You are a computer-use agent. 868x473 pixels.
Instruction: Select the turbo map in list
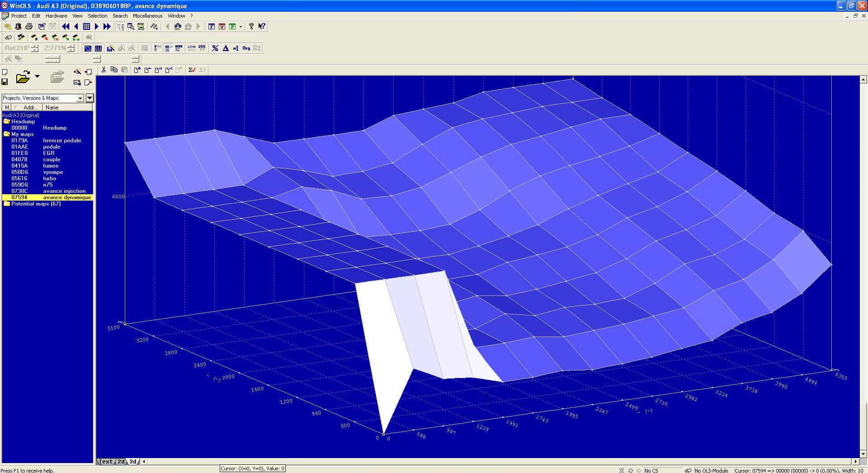[50, 178]
